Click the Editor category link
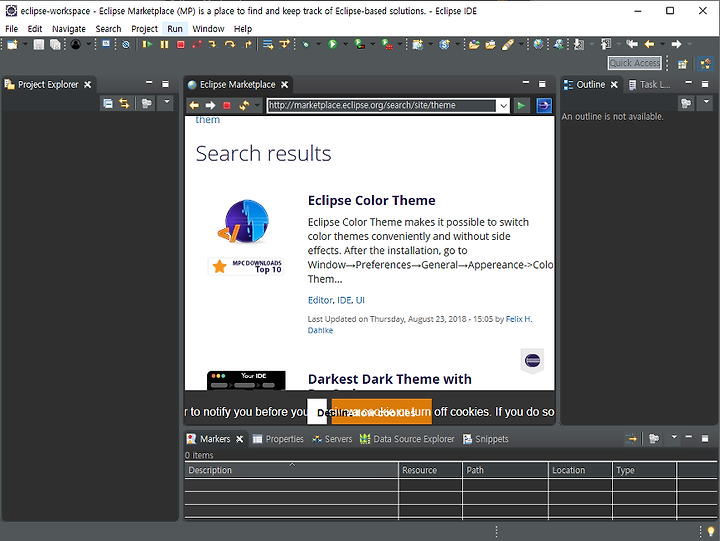This screenshot has height=541, width=720. pyautogui.click(x=320, y=300)
